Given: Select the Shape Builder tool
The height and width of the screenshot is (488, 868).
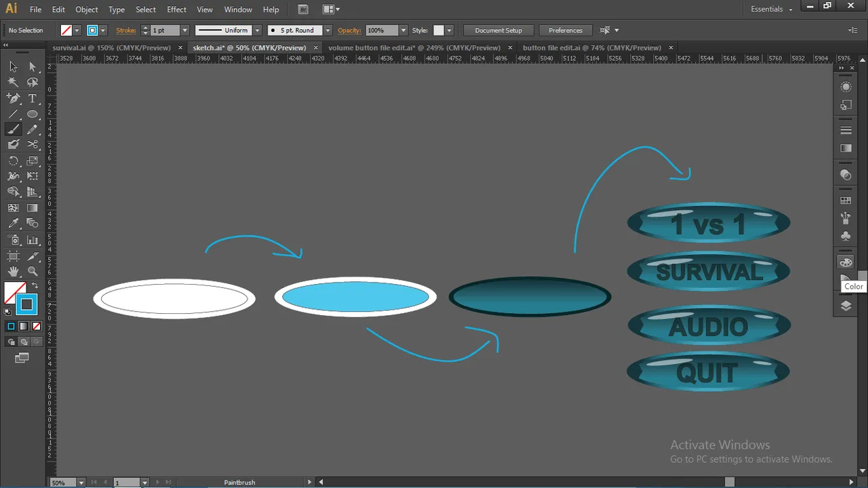Looking at the screenshot, I should pos(13,192).
